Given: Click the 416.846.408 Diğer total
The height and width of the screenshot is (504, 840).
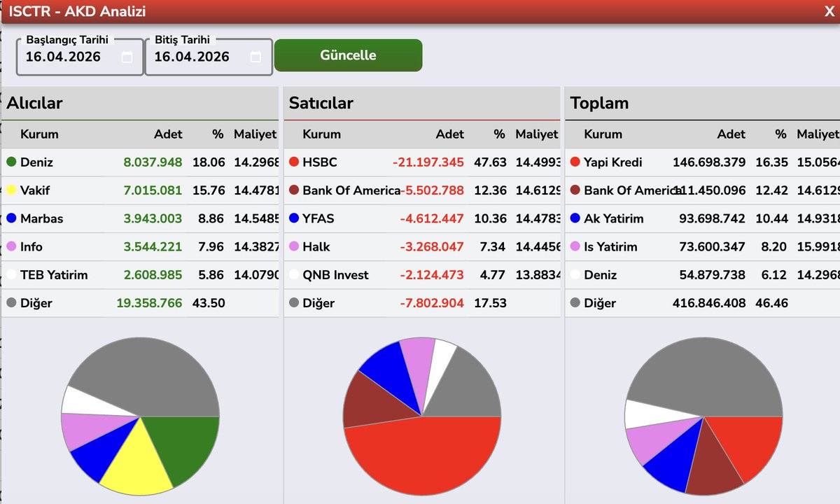Looking at the screenshot, I should [x=709, y=303].
